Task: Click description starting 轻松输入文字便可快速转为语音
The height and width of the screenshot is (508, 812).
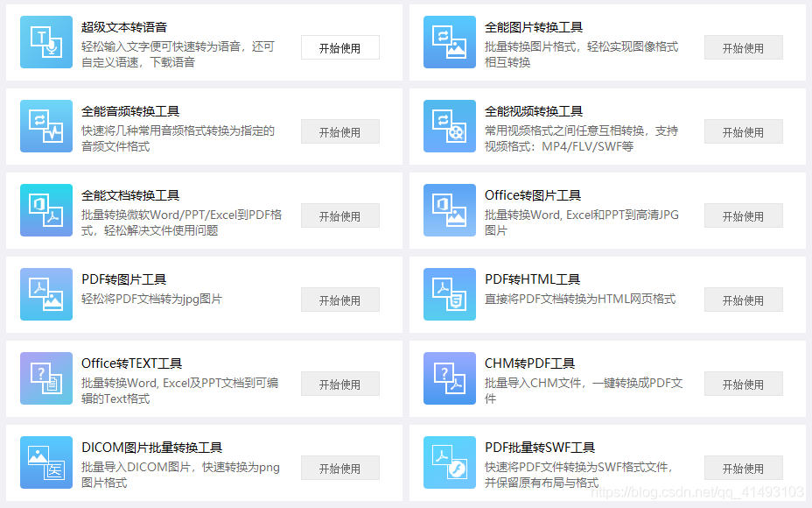Action: (x=178, y=54)
